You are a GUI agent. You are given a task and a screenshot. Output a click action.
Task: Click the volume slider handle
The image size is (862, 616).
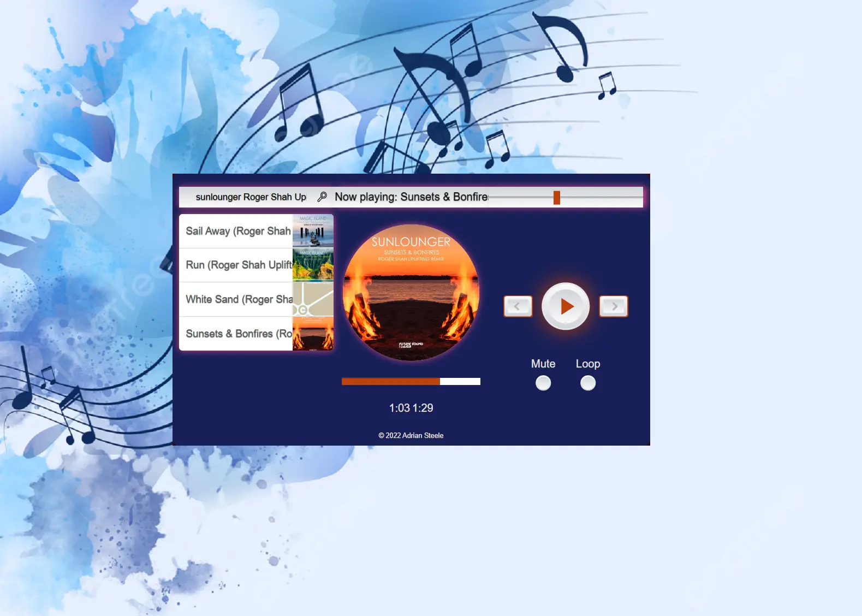[x=557, y=197]
